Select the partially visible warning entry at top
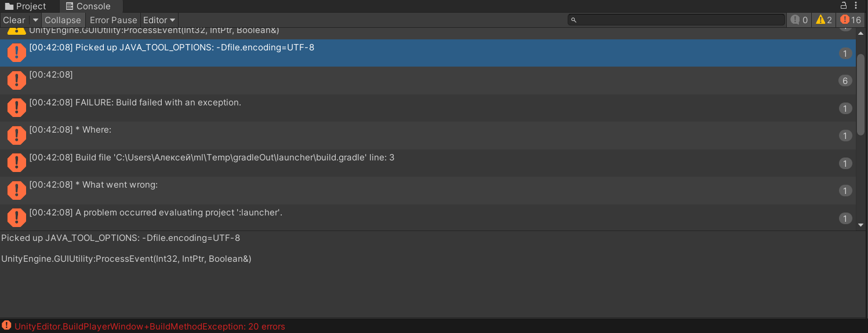 [x=428, y=33]
